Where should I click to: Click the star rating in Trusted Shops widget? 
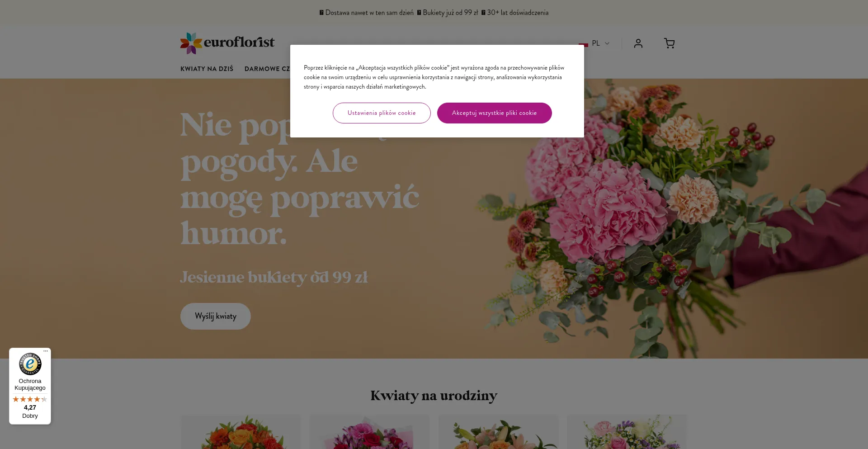point(30,399)
